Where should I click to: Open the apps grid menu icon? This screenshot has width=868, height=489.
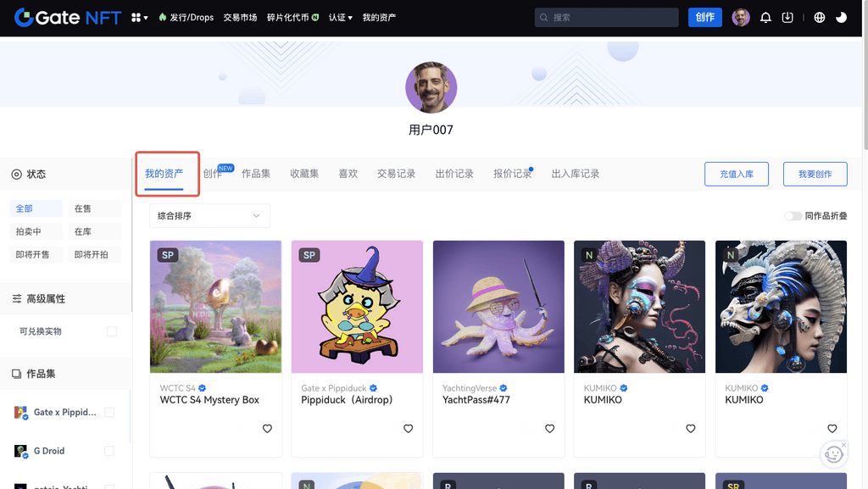tap(139, 17)
